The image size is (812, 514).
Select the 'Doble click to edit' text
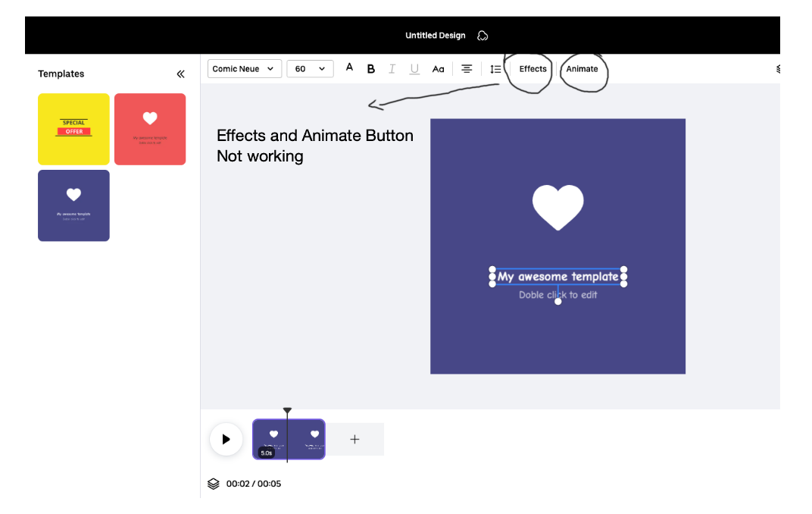click(x=557, y=295)
